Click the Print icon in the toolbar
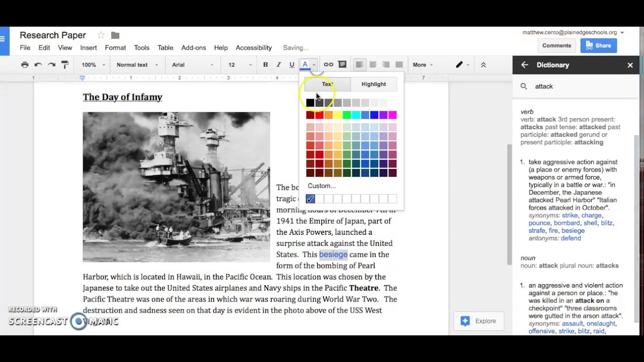Viewport: 644px width, 362px height. tap(25, 65)
